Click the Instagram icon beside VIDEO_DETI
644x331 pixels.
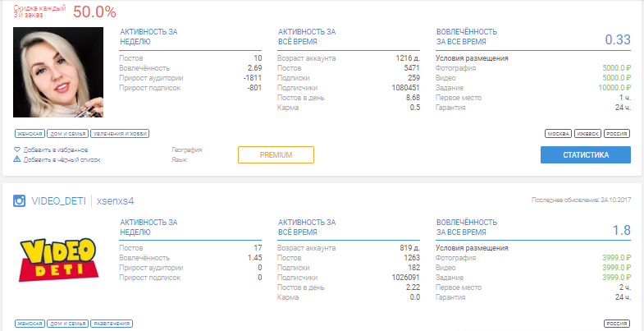[x=20, y=200]
